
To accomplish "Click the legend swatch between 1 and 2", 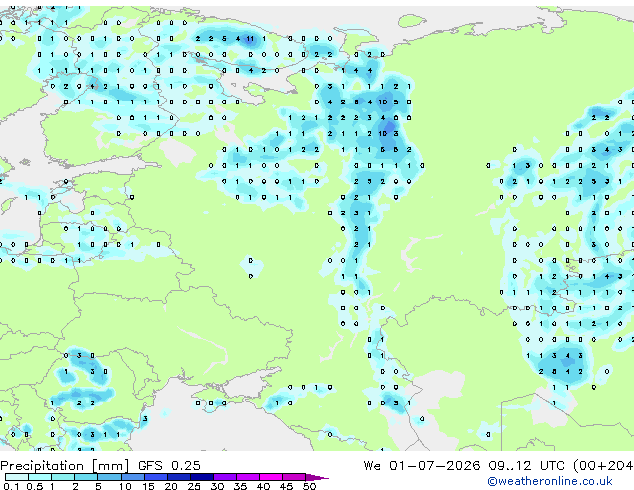I will pyautogui.click(x=63, y=477).
